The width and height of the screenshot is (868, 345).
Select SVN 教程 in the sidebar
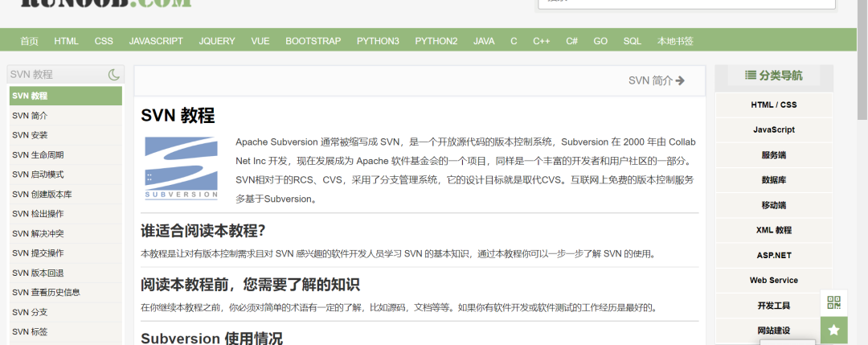pos(65,96)
